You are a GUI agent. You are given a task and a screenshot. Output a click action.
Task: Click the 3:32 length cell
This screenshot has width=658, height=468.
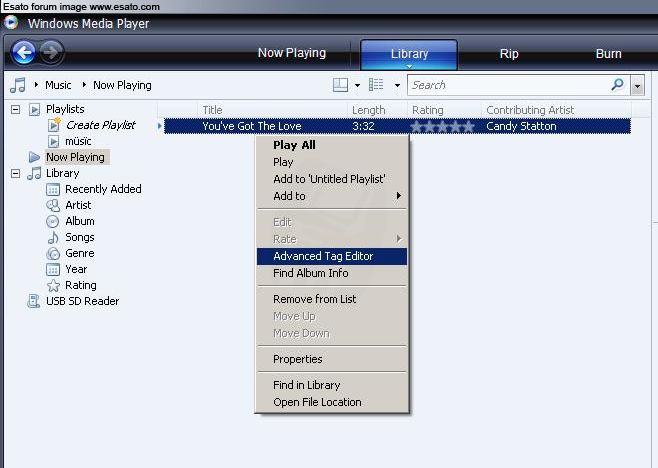pos(363,126)
